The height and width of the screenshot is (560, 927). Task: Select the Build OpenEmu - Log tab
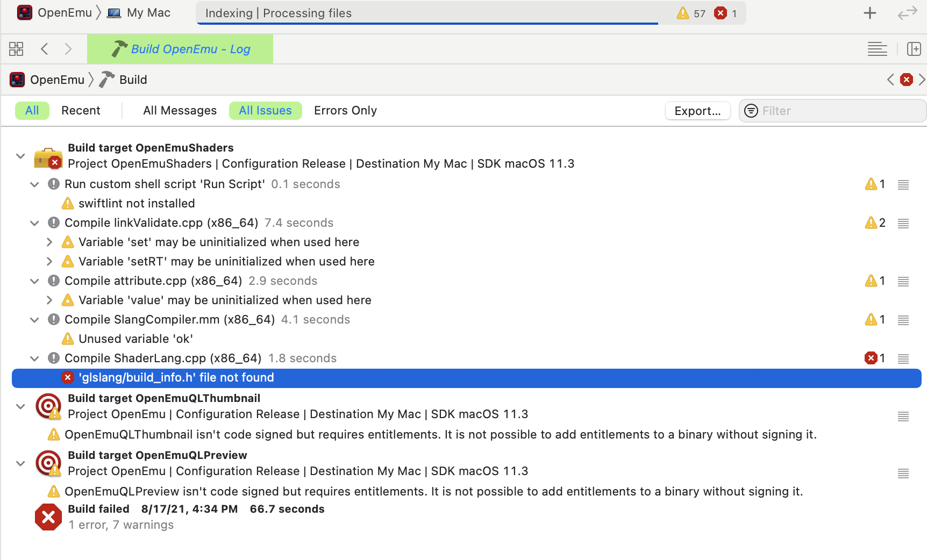point(180,49)
